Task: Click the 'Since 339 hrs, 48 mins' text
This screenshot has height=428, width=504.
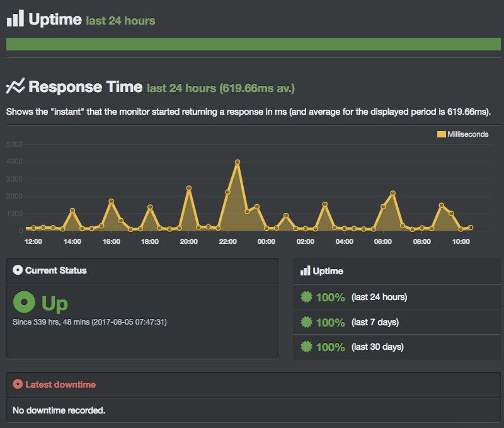Action: (89, 322)
